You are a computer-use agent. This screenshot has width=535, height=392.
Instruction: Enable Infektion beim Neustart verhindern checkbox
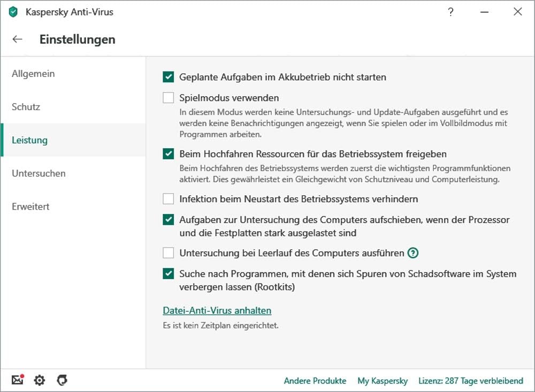[x=169, y=199]
